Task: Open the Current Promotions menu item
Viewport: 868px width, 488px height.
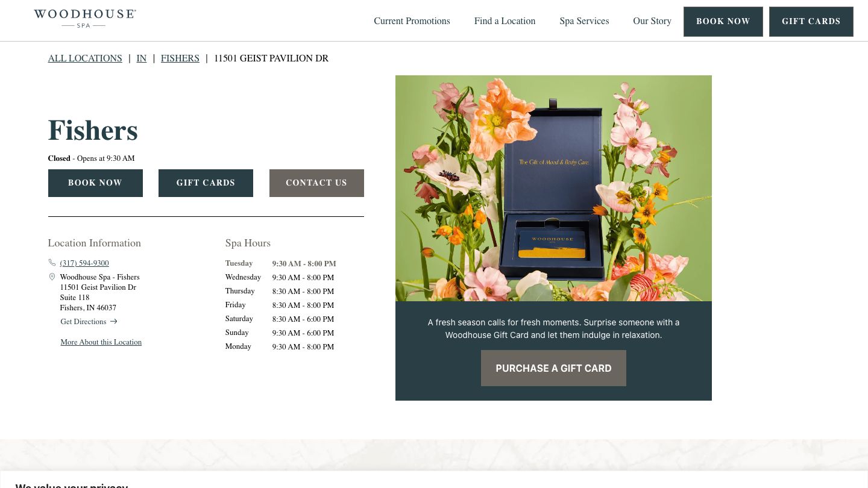Action: coord(412,21)
